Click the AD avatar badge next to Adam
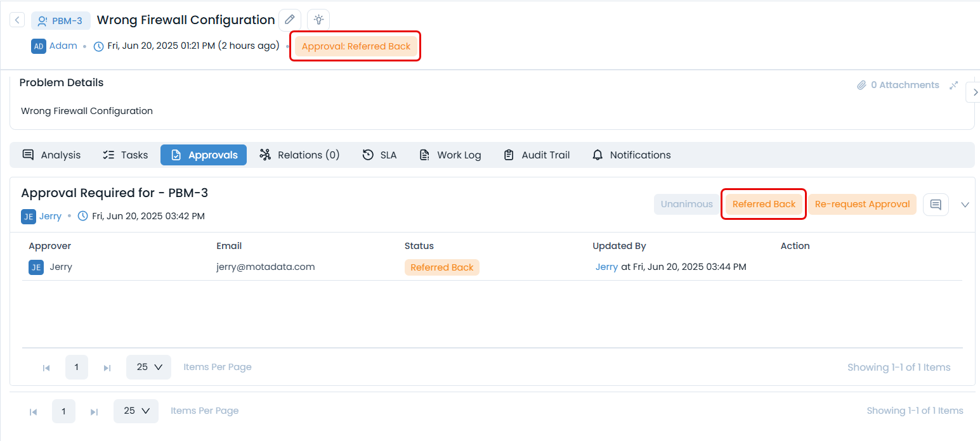 38,45
